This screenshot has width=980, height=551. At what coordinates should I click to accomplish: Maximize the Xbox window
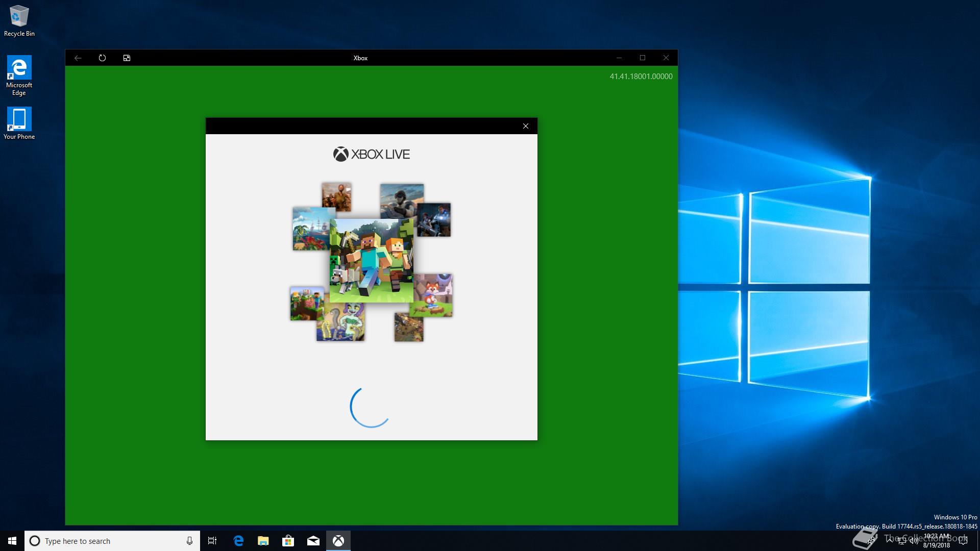643,58
